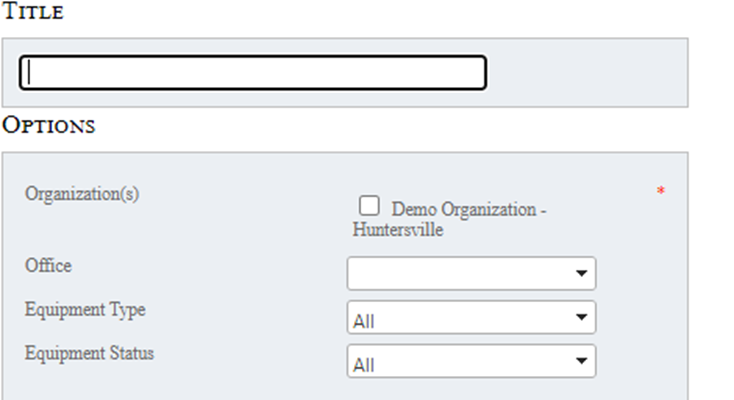The height and width of the screenshot is (400, 734).
Task: Click the Equipment Status field label
Action: coord(90,353)
